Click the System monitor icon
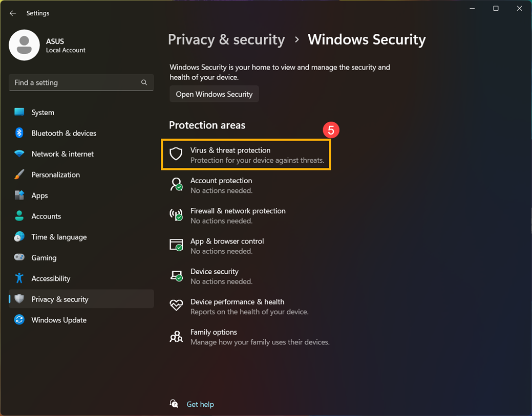 pyautogui.click(x=19, y=112)
